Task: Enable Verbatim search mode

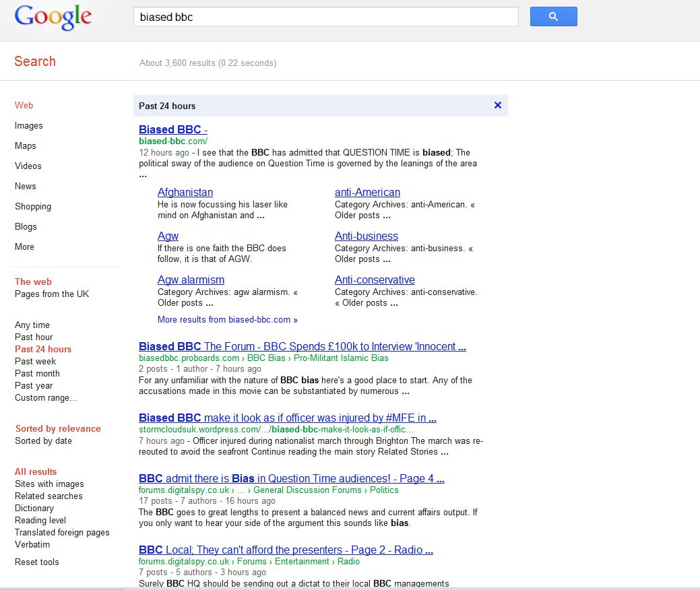Action: pyautogui.click(x=32, y=544)
